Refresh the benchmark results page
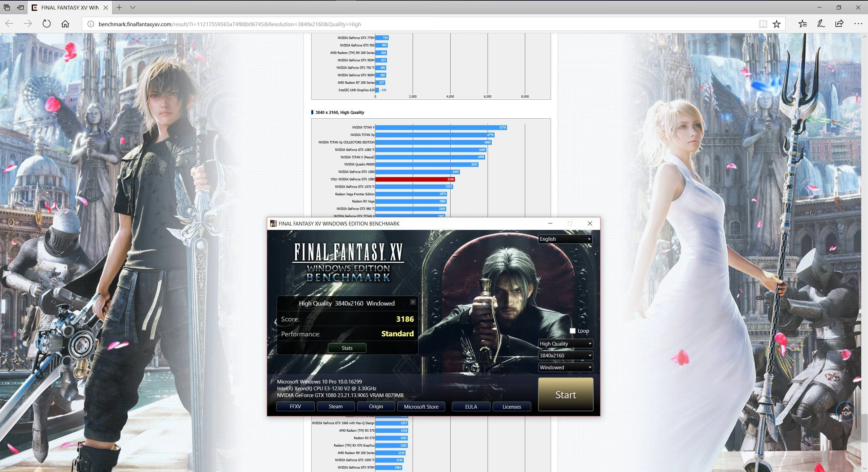The image size is (868, 472). point(46,24)
